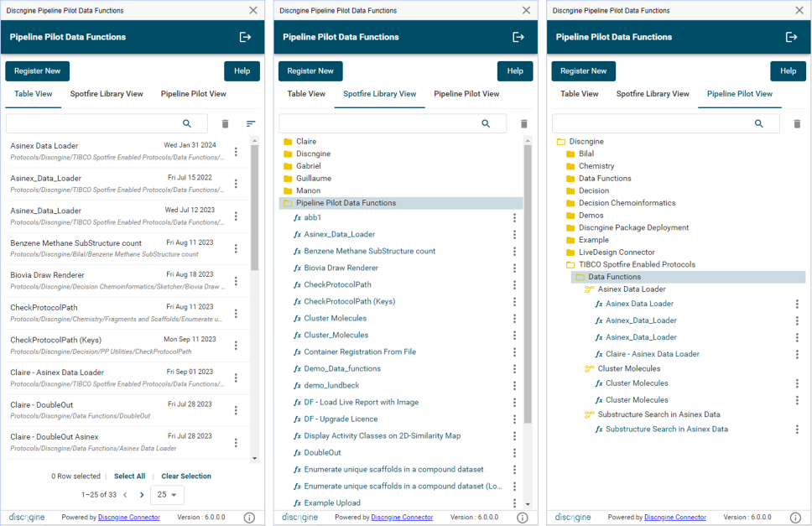Viewport: 812px width, 526px height.
Task: Click the logout icon in the Spotfire Library View panel
Action: (518, 37)
